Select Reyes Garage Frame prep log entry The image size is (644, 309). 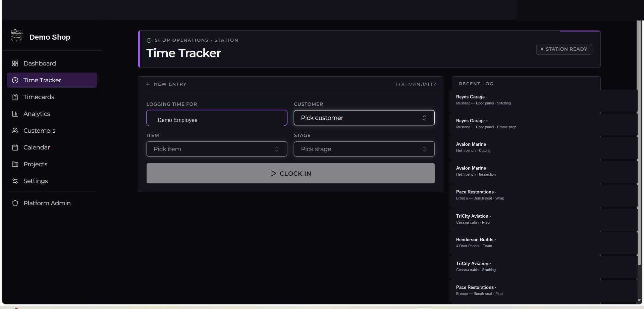pos(543,124)
